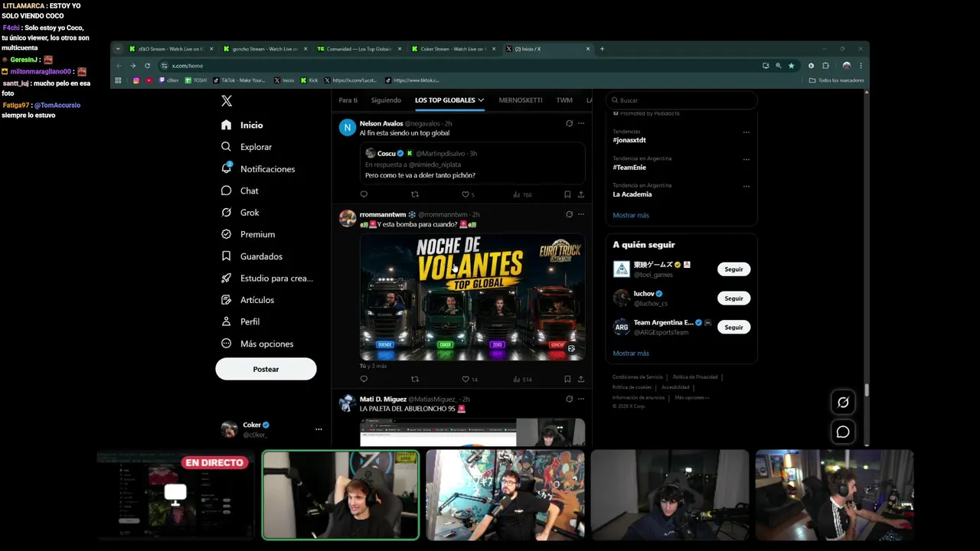Open Noche de Volantes image
Image resolution: width=980 pixels, height=551 pixels.
pyautogui.click(x=472, y=297)
